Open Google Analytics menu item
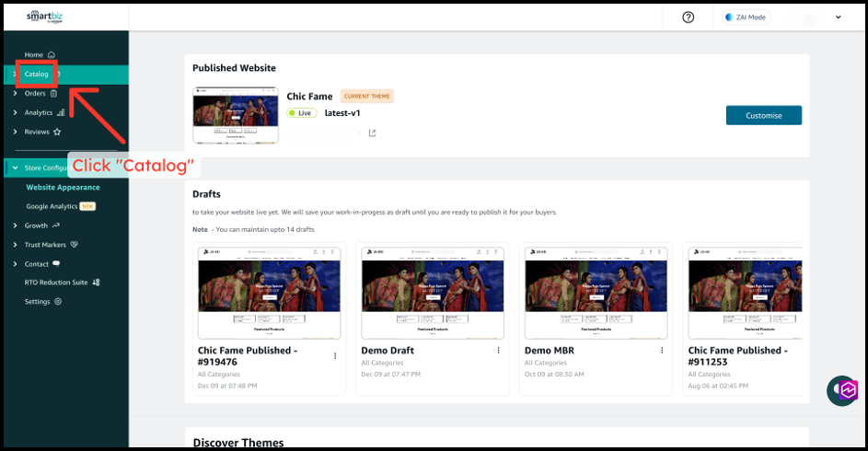Image resolution: width=868 pixels, height=451 pixels. [x=52, y=206]
